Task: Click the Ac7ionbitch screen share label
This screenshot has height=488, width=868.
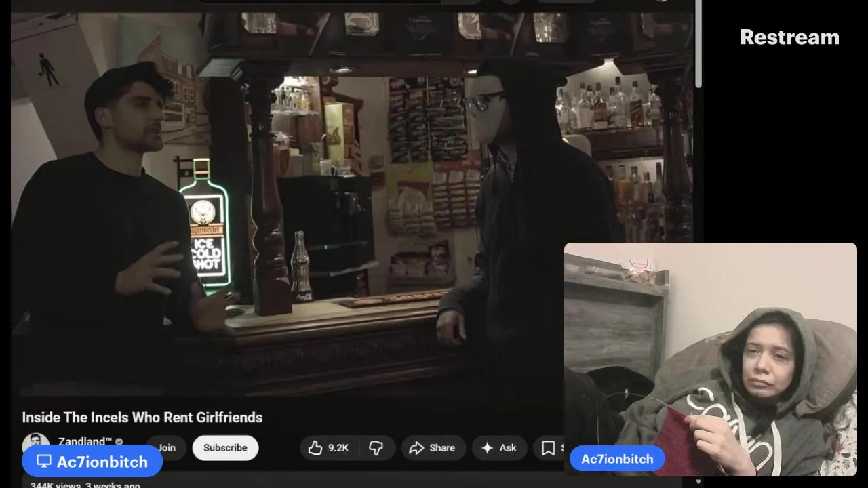Action: click(92, 462)
